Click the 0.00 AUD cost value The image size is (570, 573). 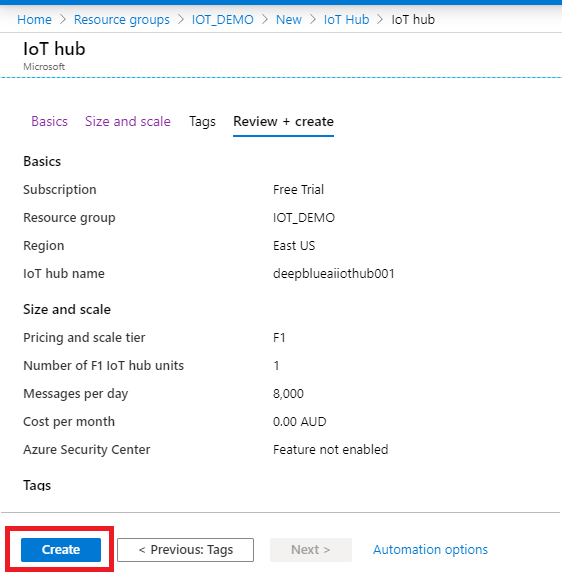[x=299, y=422]
